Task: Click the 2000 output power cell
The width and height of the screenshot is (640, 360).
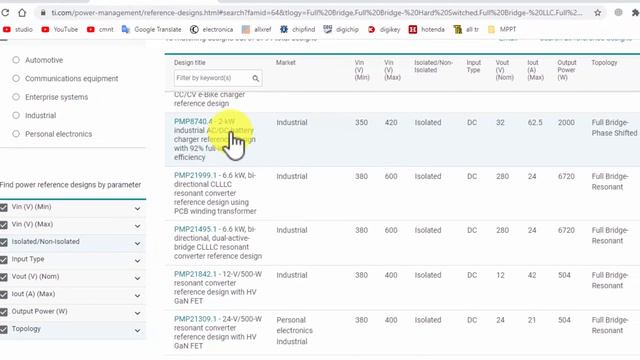Action: 566,122
